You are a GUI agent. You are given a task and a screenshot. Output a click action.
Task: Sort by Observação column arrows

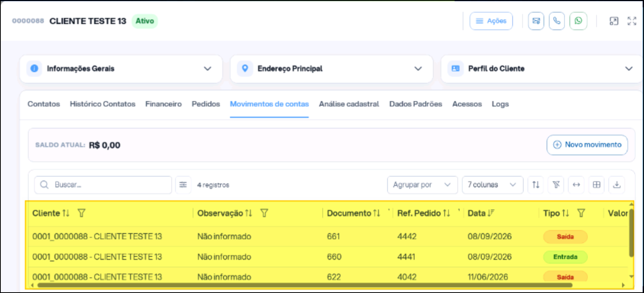pos(249,213)
